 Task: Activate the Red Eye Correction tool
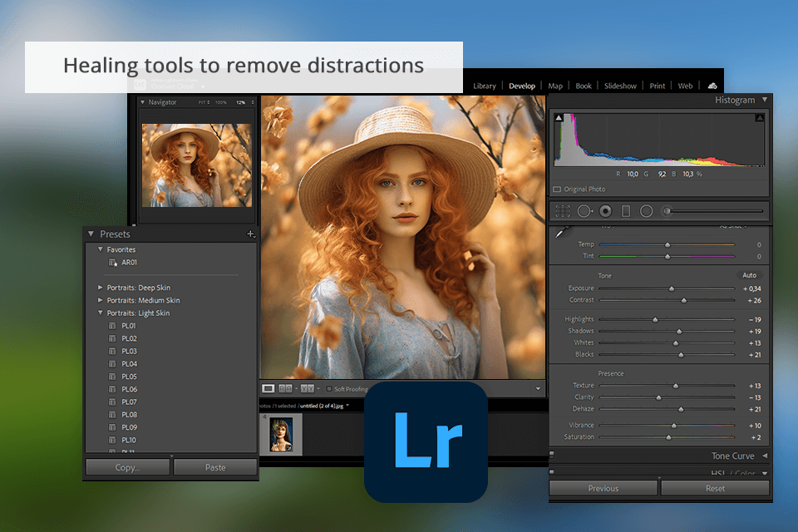[x=605, y=211]
